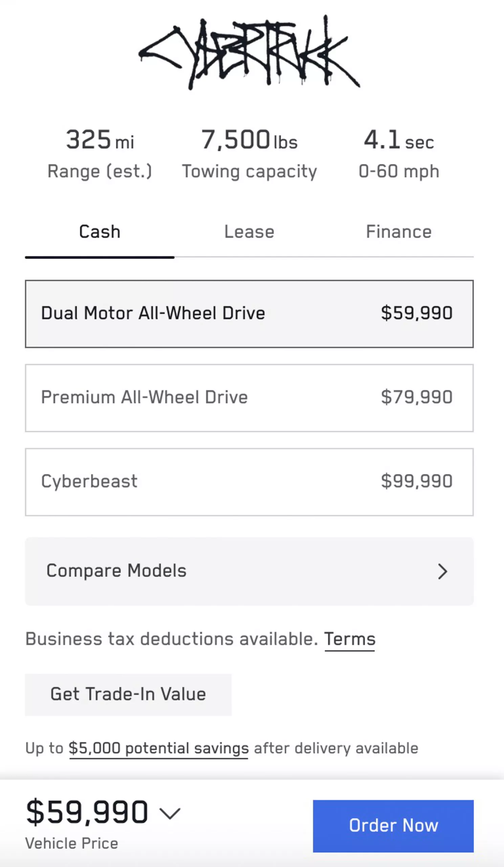Open the Lease tab
The width and height of the screenshot is (504, 867).
[249, 232]
